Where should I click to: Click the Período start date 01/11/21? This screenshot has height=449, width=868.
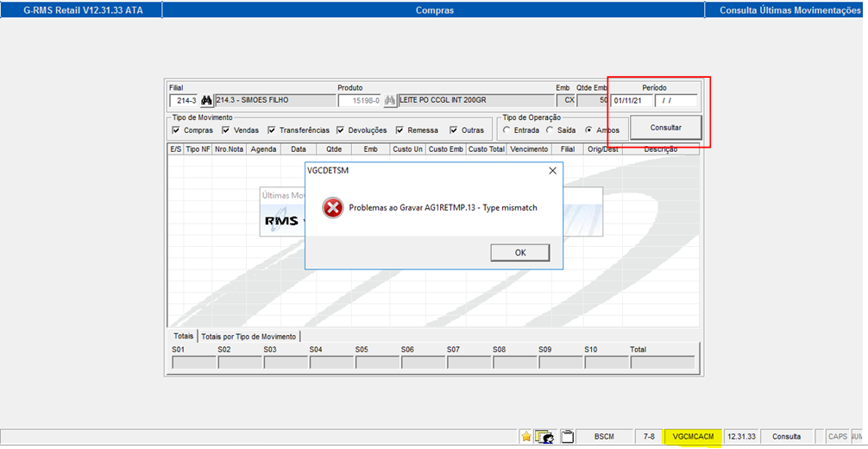click(x=631, y=100)
